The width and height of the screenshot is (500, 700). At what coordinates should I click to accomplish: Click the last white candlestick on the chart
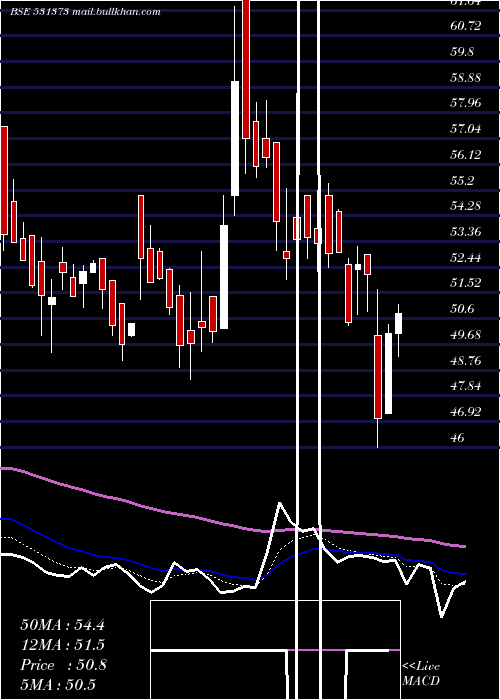[398, 324]
